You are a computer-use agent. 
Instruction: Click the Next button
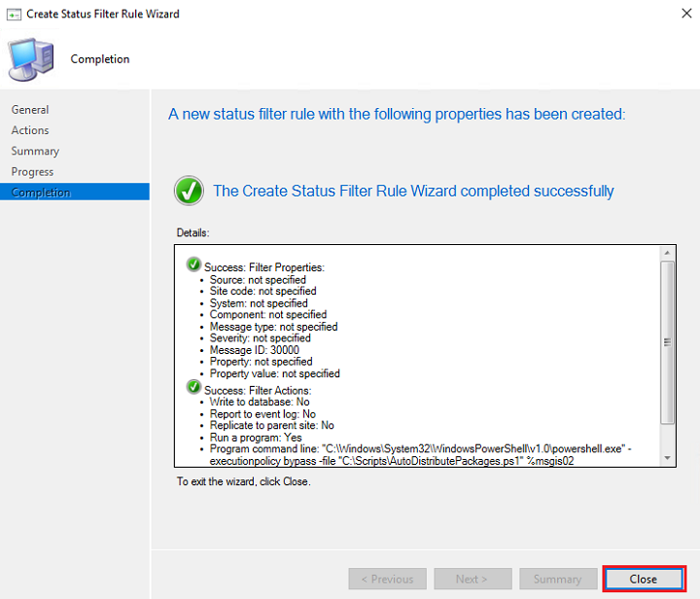pyautogui.click(x=472, y=579)
